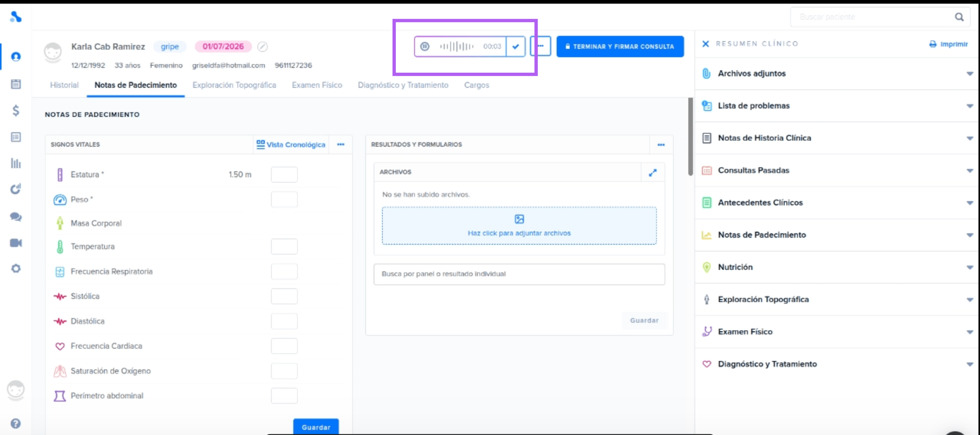Confirm recording with the checkmark button
Screen dimensions: 980x435
tap(516, 46)
